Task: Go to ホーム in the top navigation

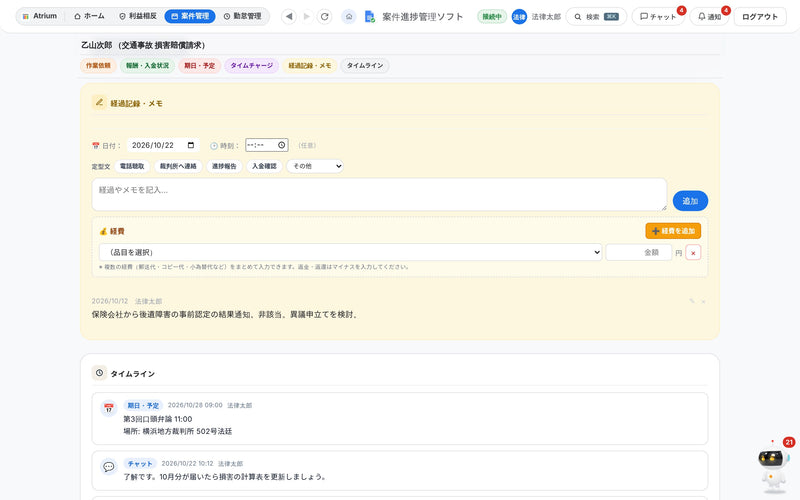Action: [x=89, y=16]
